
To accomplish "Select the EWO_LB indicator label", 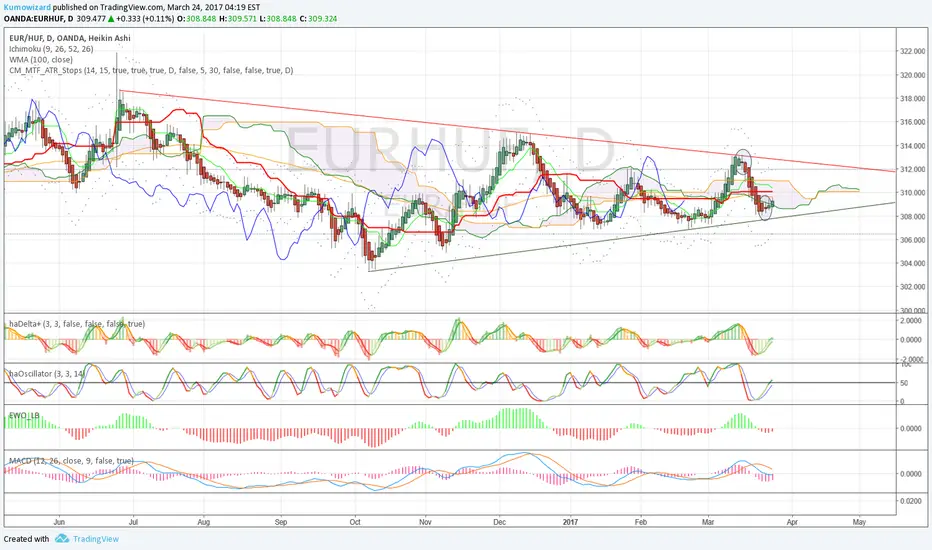I will pos(24,414).
